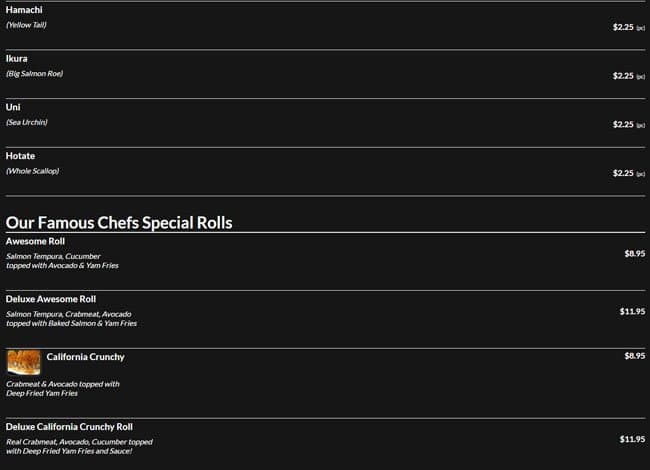
Task: Click Deluxe California Crunchy Roll's $11.95 price
Action: tap(632, 439)
